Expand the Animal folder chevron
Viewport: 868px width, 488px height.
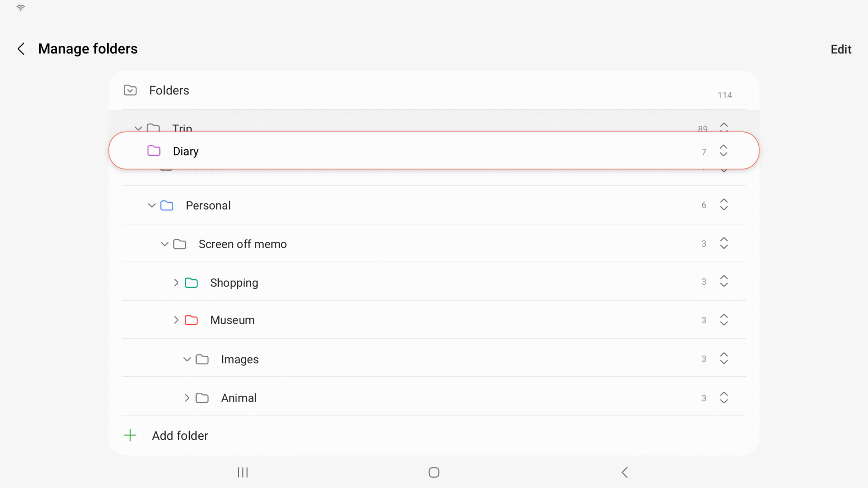coord(187,398)
